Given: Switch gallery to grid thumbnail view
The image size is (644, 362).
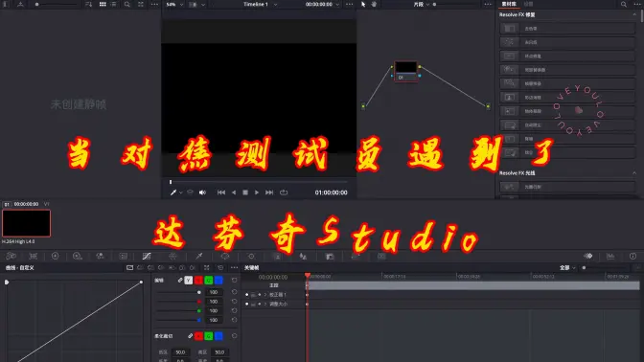Looking at the screenshot, I should 103,4.
